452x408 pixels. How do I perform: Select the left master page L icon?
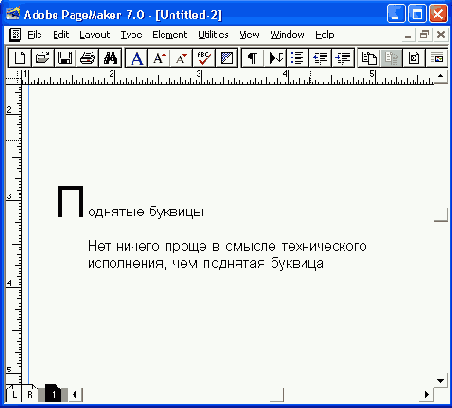(x=14, y=394)
